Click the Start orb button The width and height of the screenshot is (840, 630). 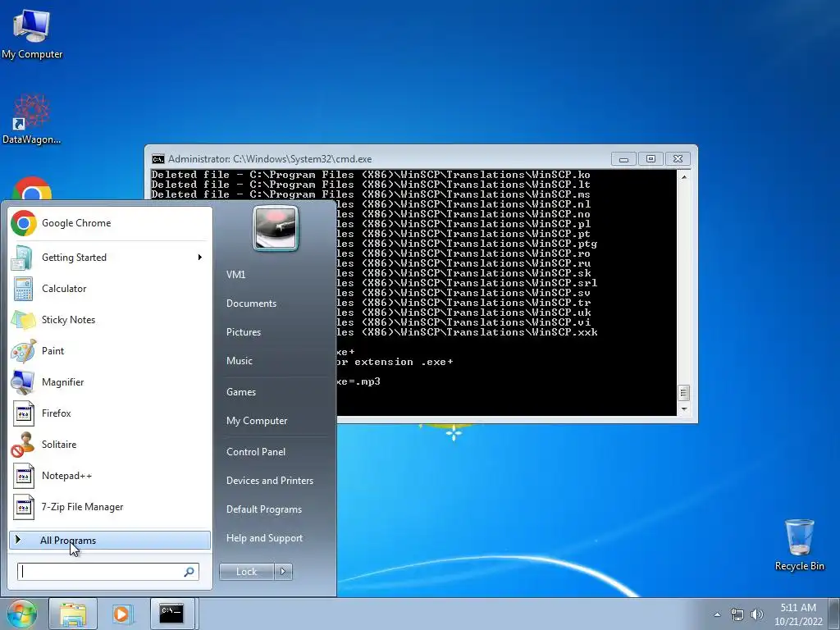point(22,614)
